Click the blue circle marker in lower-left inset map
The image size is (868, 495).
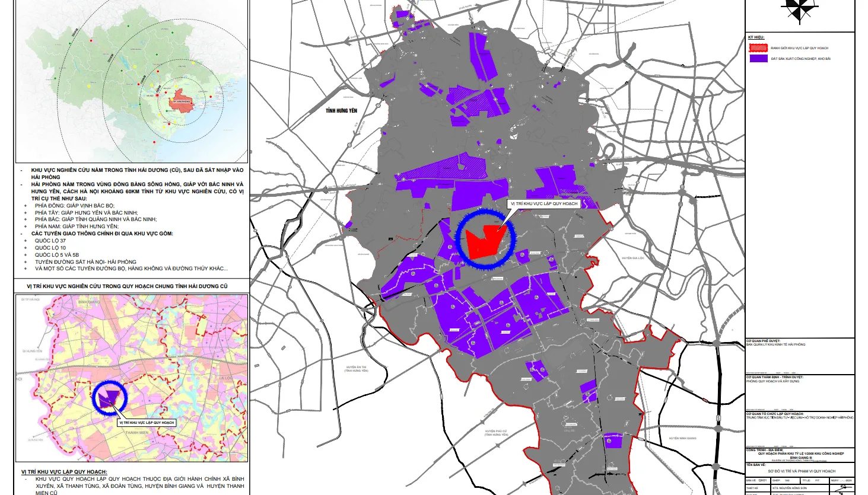pyautogui.click(x=109, y=398)
